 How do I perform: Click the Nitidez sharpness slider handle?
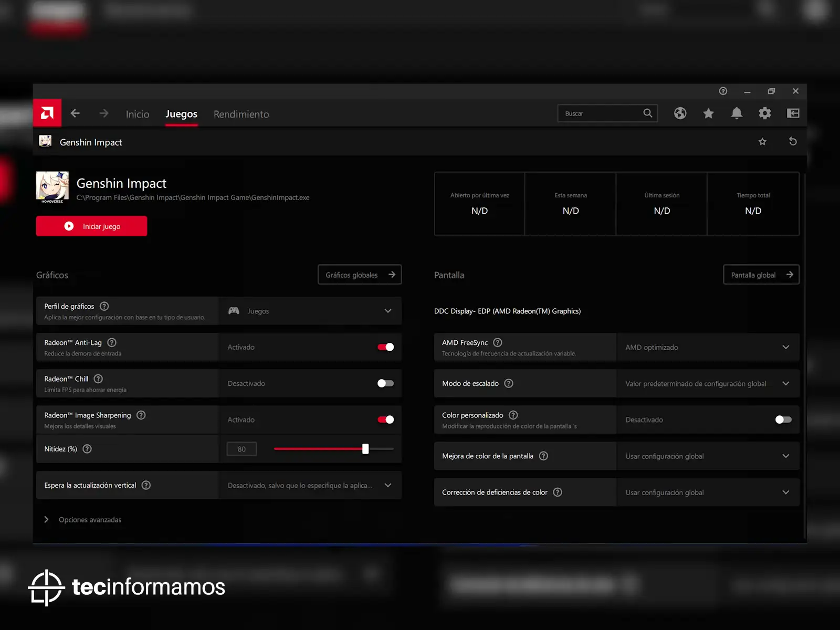coord(365,449)
